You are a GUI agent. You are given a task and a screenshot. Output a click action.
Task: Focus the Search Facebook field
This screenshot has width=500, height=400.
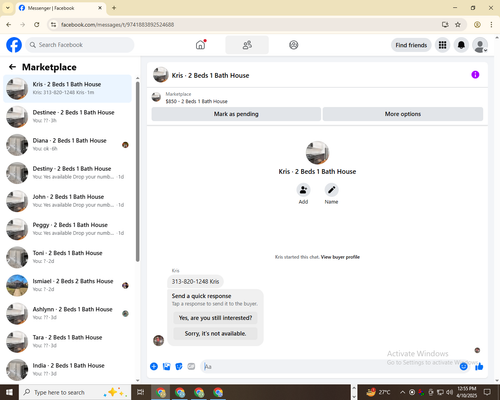tap(80, 45)
